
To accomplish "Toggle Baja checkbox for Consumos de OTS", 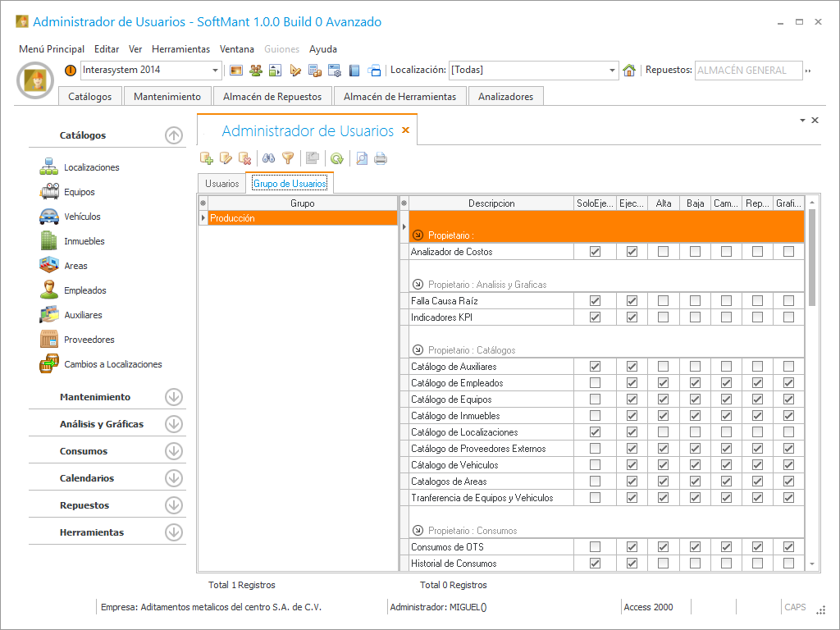I will [695, 547].
